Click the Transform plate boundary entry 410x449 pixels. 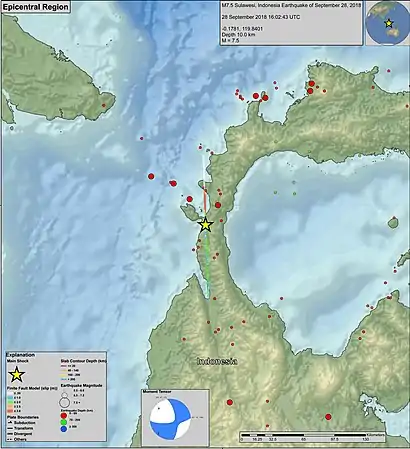[x=20, y=428]
